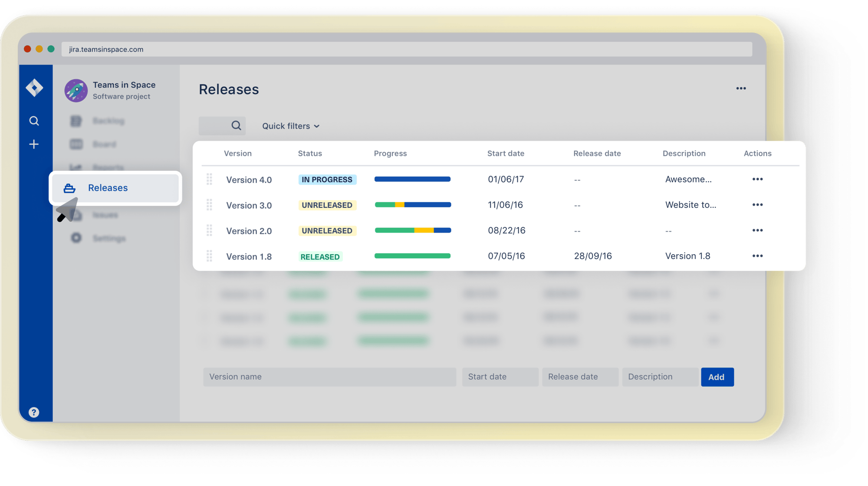
Task: Click Version 4.0 progress bar
Action: pos(412,179)
